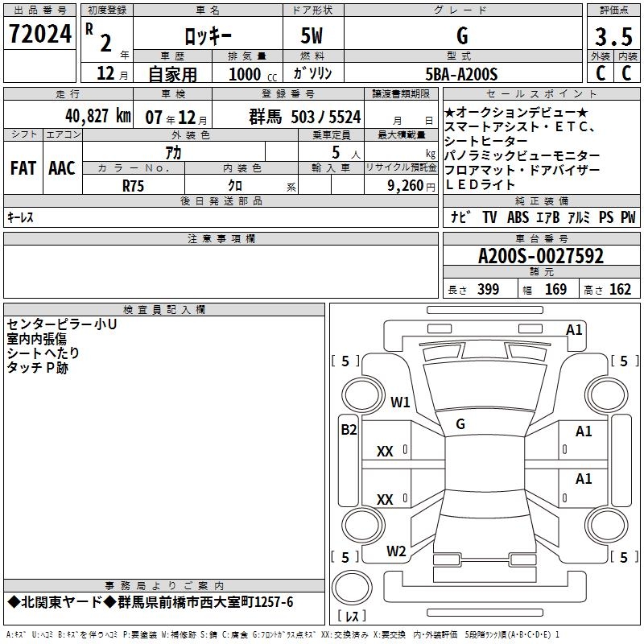The height and width of the screenshot is (644, 644).
Task: Click the lower XX mark on the diagram
Action: [385, 500]
